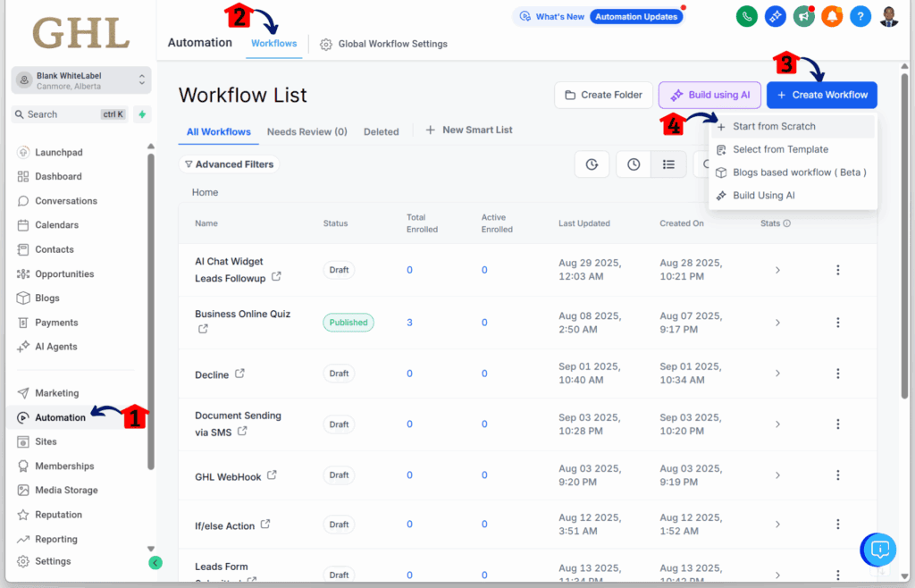Image resolution: width=915 pixels, height=588 pixels.
Task: Open Settings in the sidebar
Action: tap(53, 562)
